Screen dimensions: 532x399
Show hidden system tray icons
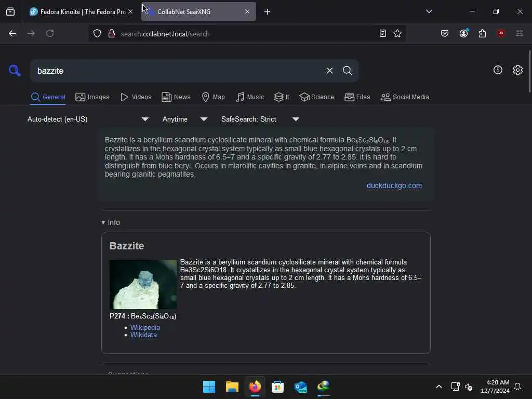tap(438, 387)
